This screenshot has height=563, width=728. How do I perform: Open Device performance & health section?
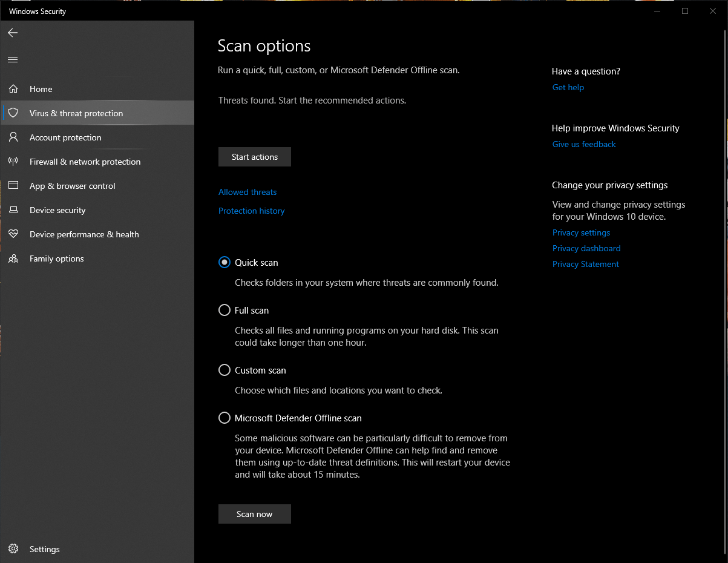(97, 234)
